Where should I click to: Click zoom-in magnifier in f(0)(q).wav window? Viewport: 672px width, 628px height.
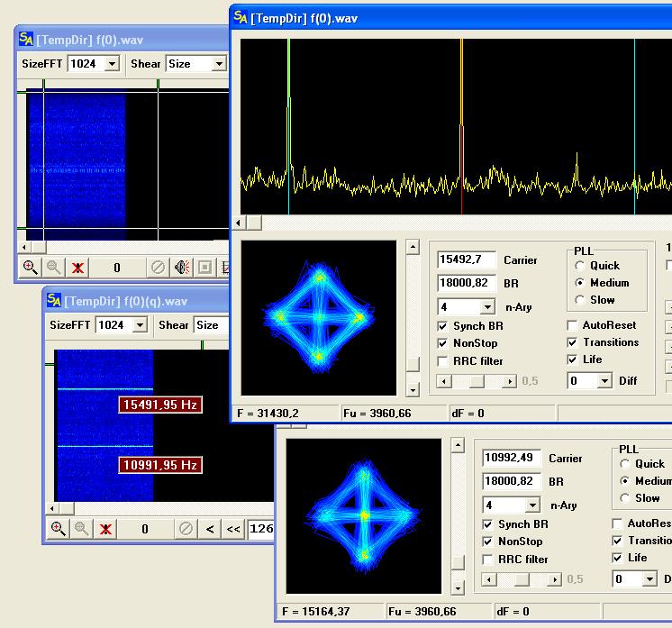[x=59, y=529]
